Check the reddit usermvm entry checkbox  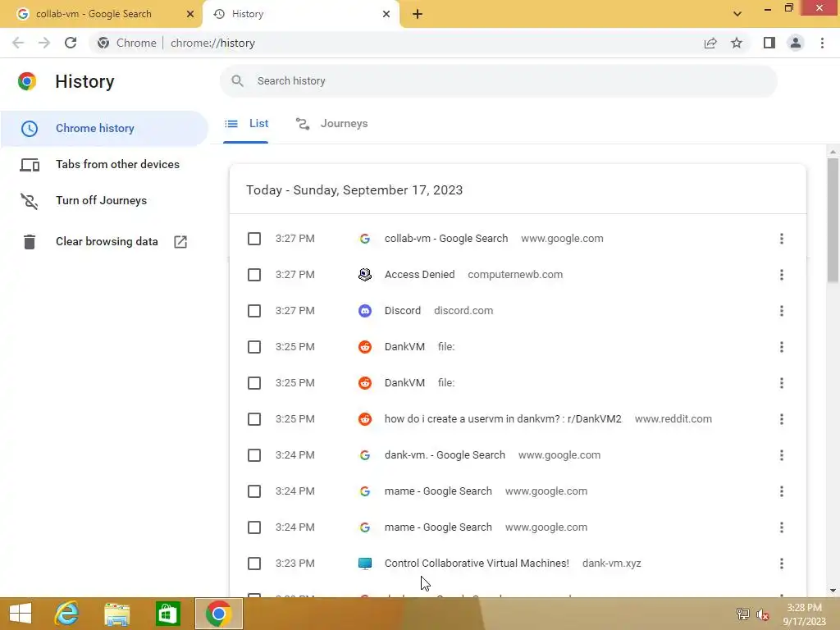click(254, 419)
